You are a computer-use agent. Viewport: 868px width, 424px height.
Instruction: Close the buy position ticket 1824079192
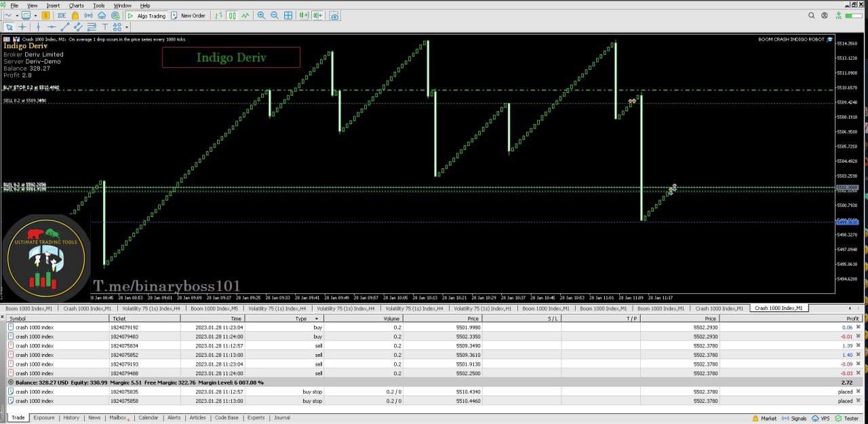(858, 327)
